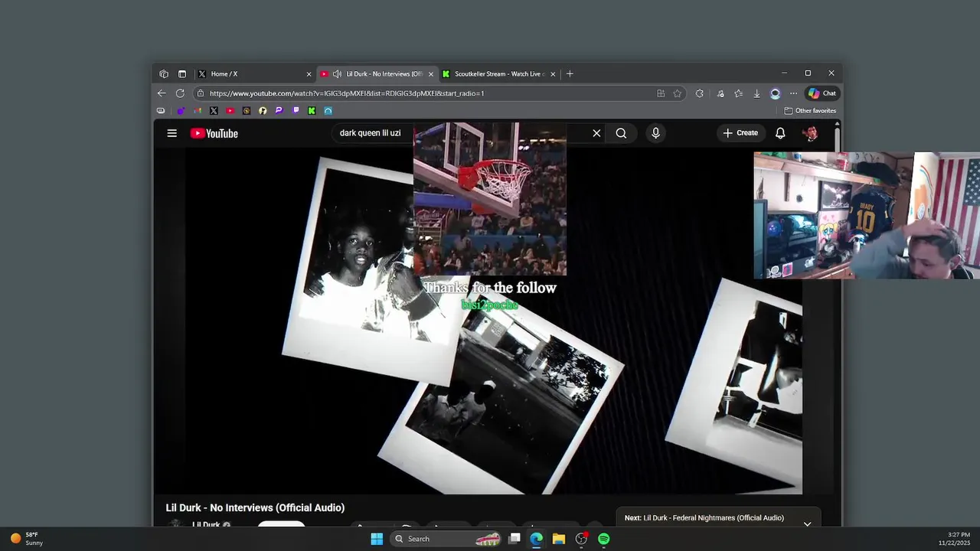Clear the YouTube search box text
This screenshot has width=980, height=551.
[x=596, y=133]
